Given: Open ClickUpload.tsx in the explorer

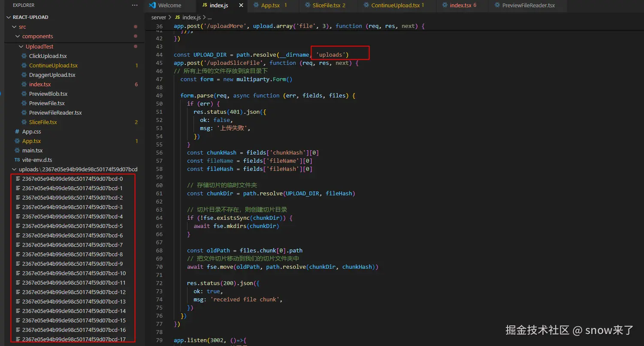Looking at the screenshot, I should (x=48, y=56).
